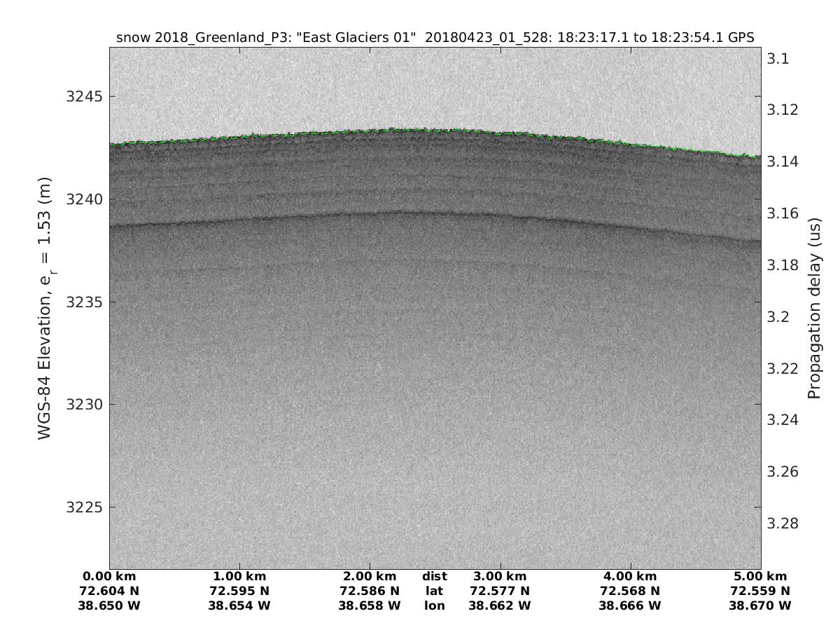Viewport: 840px width, 630px height.
Task: Click the 3230 elevation tick label
Action: pyautogui.click(x=82, y=405)
